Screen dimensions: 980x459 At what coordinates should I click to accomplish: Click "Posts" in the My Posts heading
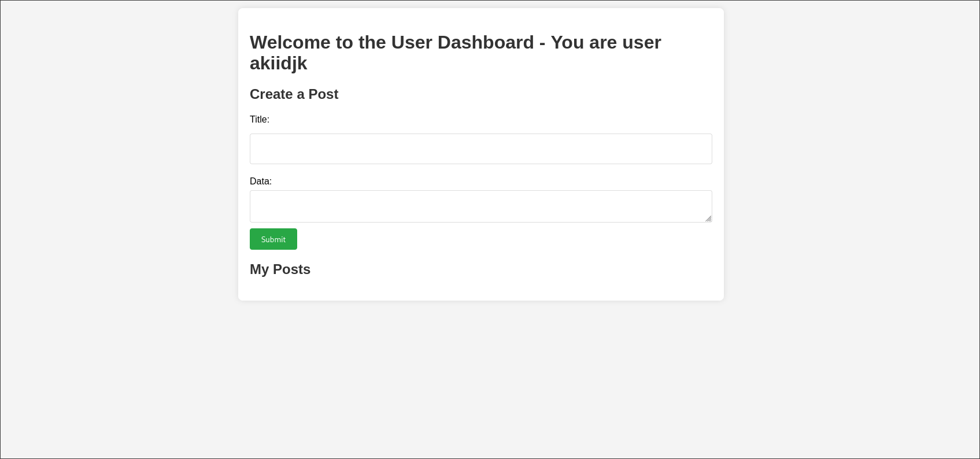[291, 269]
